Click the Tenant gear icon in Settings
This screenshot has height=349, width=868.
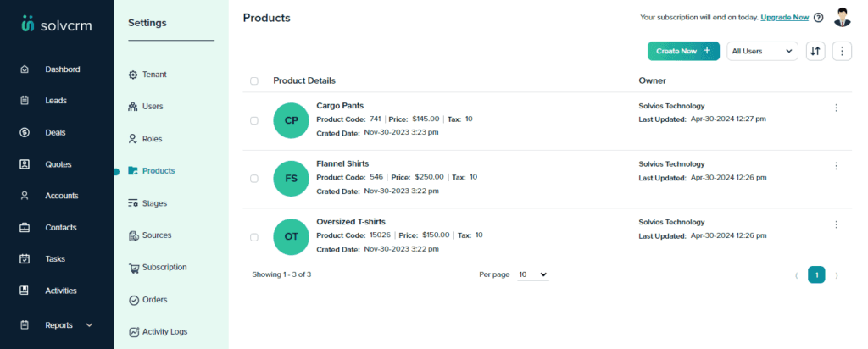(133, 75)
